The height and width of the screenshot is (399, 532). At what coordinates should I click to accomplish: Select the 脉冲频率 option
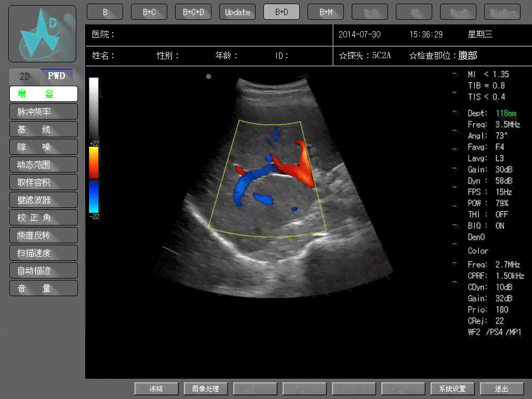click(x=44, y=111)
